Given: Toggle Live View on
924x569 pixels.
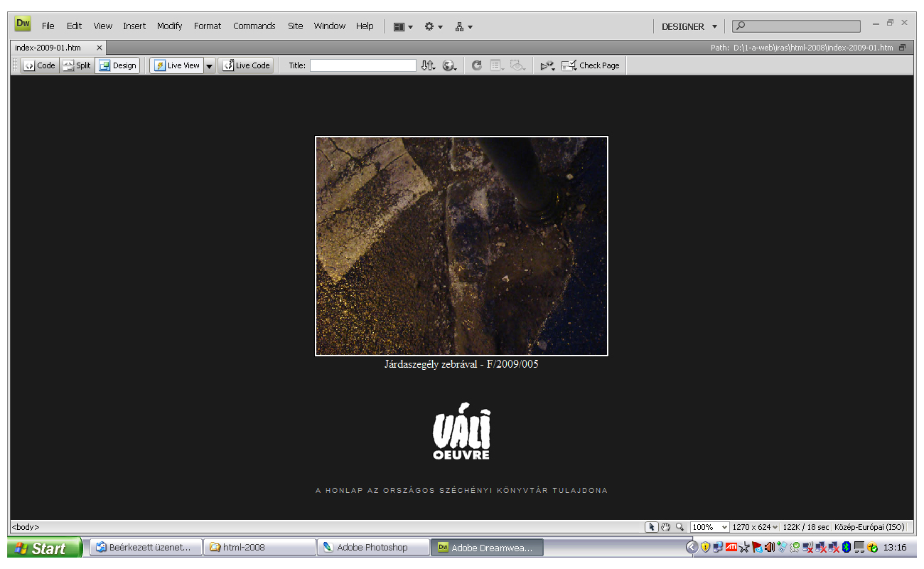Looking at the screenshot, I should [177, 65].
